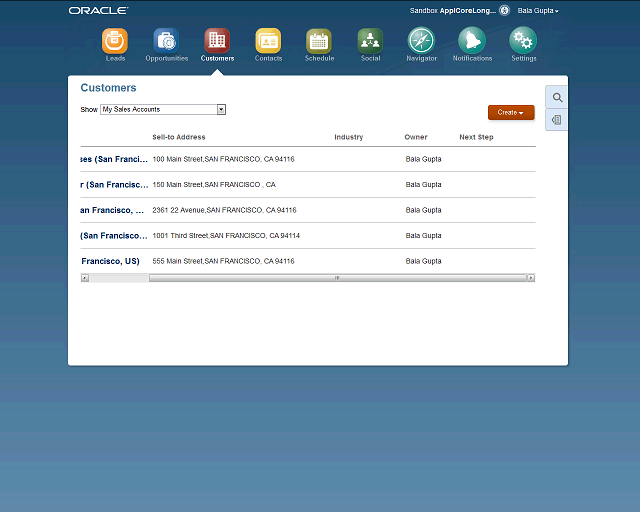This screenshot has height=512, width=640.
Task: Sort by Sell-to Address column header
Action: pos(179,137)
